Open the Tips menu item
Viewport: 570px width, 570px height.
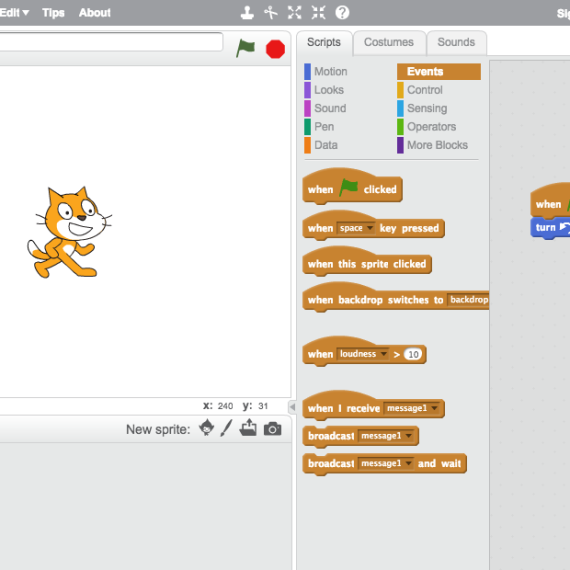pyautogui.click(x=53, y=13)
